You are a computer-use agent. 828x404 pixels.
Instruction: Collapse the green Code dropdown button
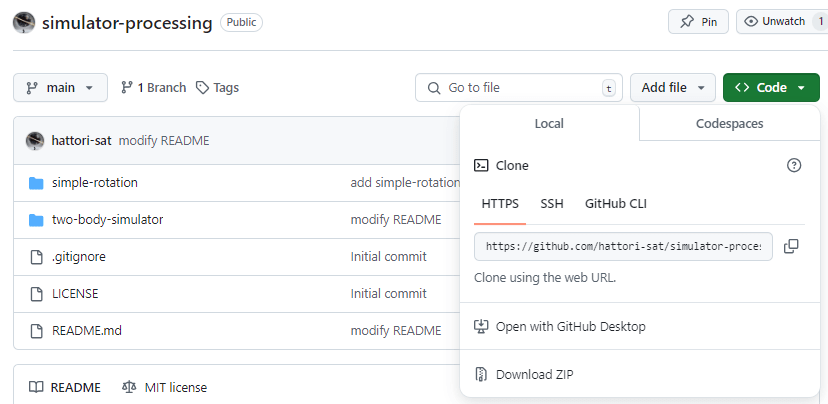click(771, 88)
